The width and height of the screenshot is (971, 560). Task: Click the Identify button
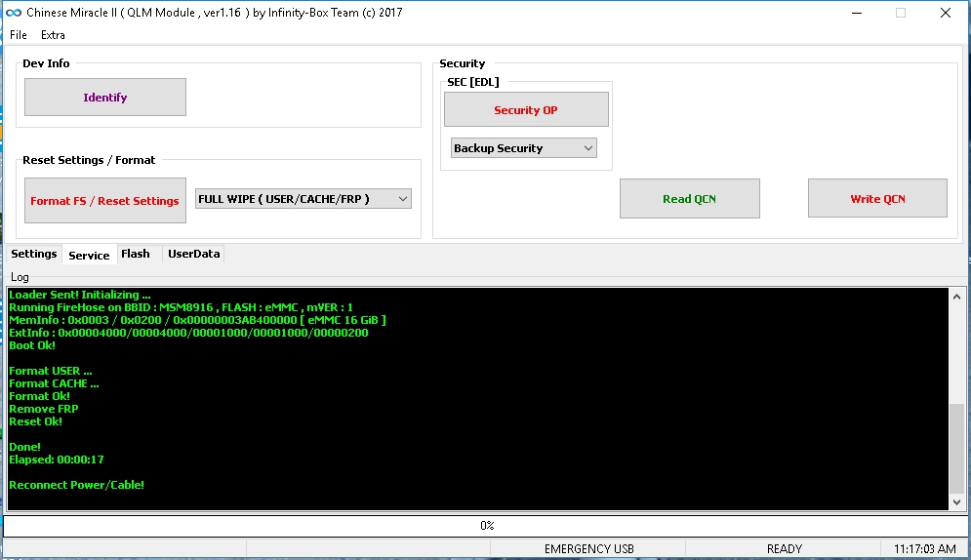click(x=105, y=98)
